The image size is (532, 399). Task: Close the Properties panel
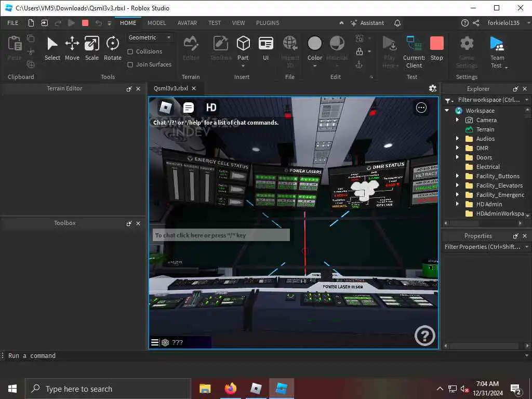[525, 236]
